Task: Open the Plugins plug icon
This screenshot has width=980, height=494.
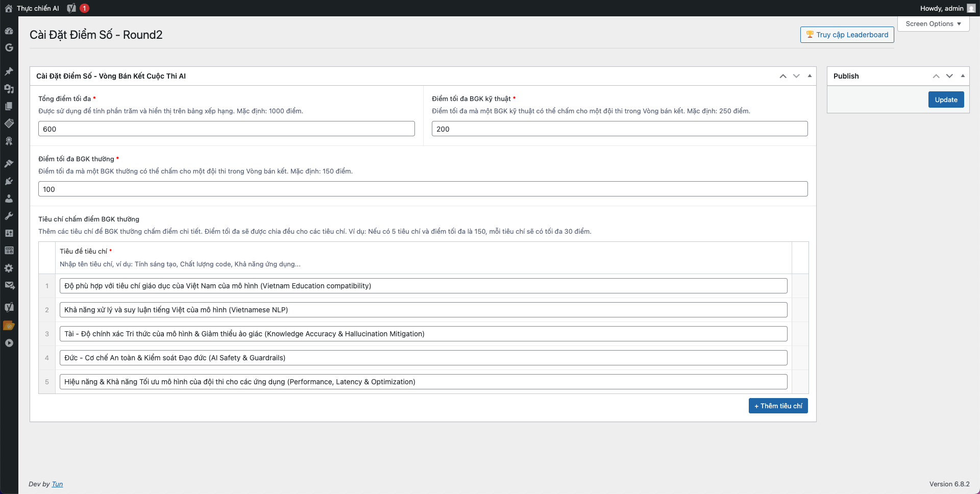Action: (x=9, y=181)
